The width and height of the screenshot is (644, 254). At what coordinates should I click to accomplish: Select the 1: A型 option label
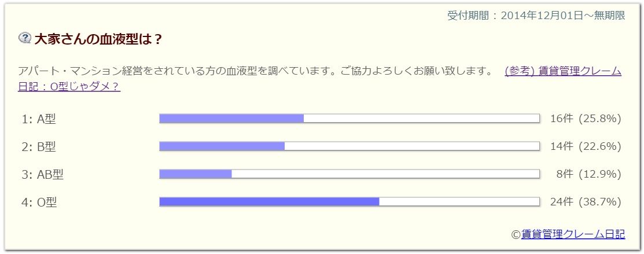click(x=39, y=119)
